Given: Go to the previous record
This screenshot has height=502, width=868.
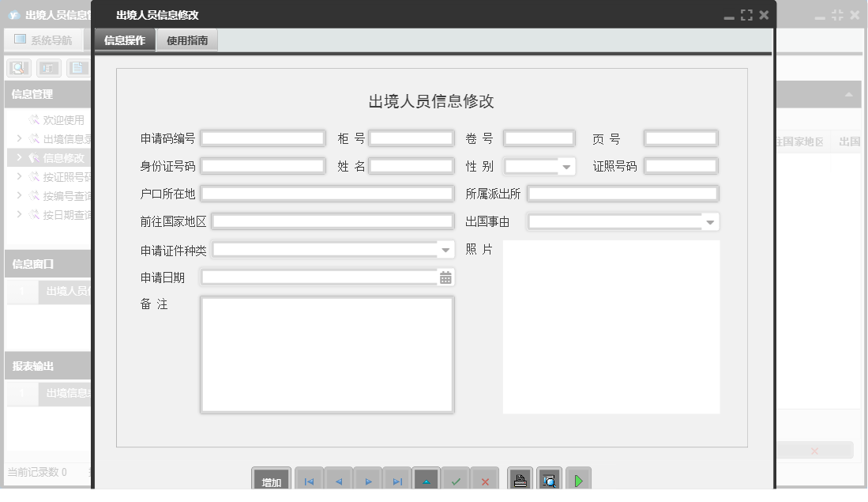Looking at the screenshot, I should tap(339, 481).
